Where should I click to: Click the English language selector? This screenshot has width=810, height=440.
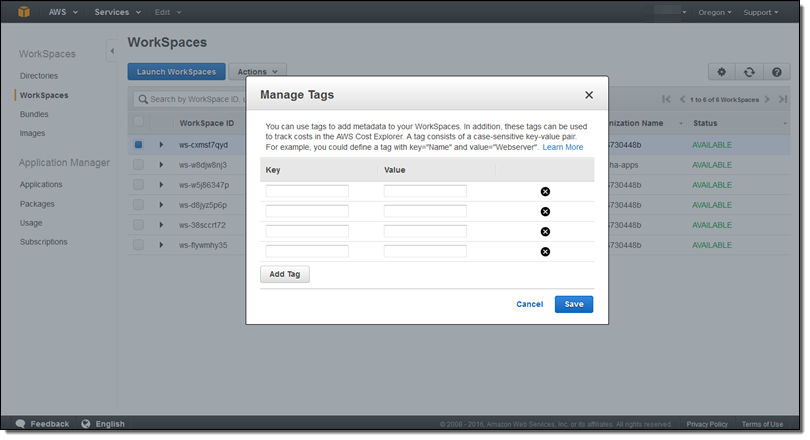[x=110, y=424]
